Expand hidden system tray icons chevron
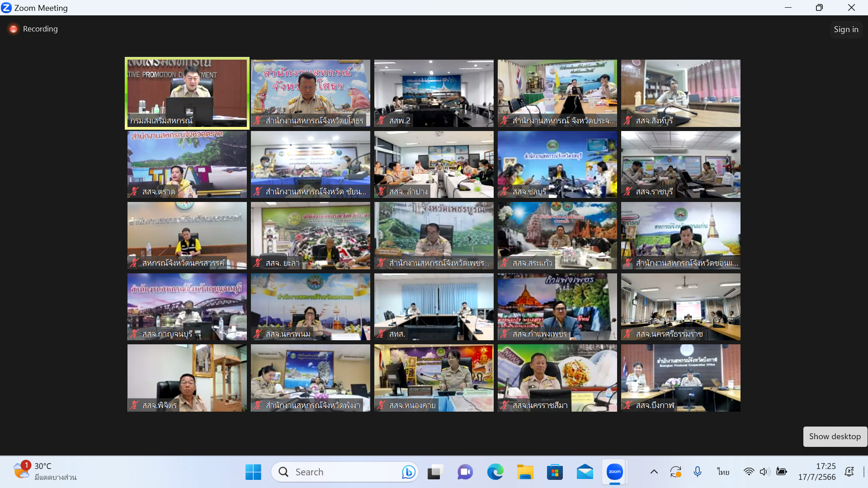The width and height of the screenshot is (868, 488). tap(654, 472)
